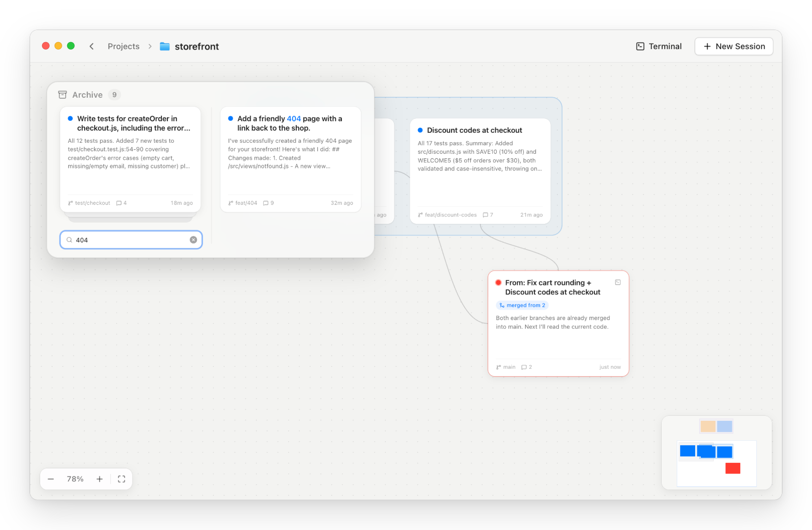Click the Archive box icon

click(x=63, y=95)
